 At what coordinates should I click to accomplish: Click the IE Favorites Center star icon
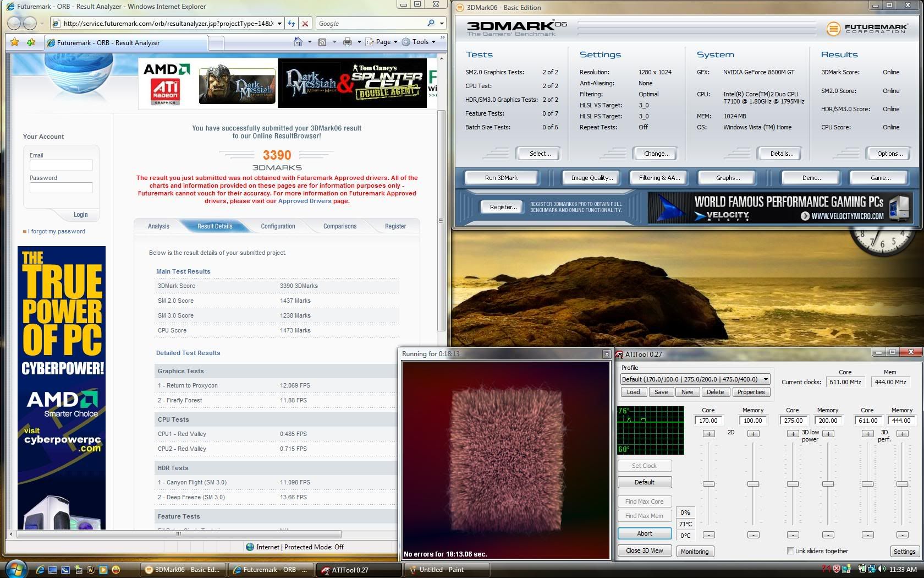15,42
